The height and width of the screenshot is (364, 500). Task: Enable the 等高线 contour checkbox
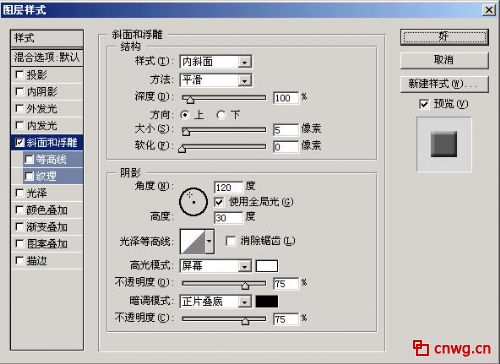point(29,159)
